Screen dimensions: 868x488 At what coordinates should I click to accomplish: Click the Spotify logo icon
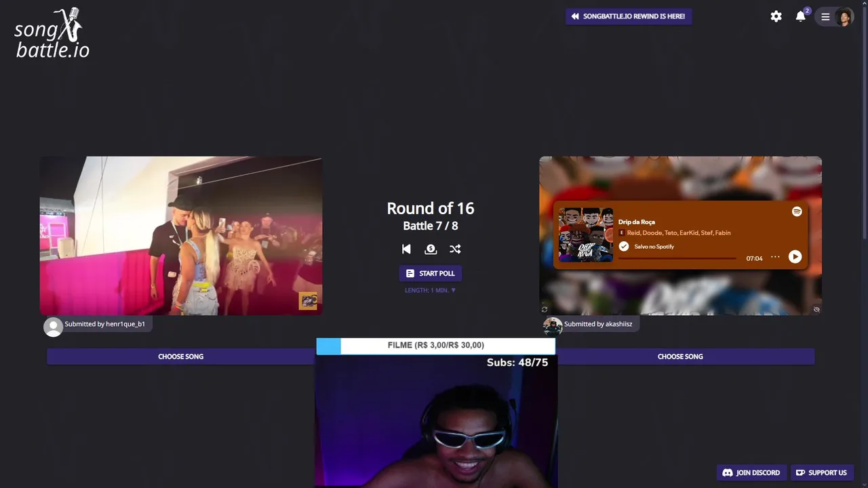point(797,211)
